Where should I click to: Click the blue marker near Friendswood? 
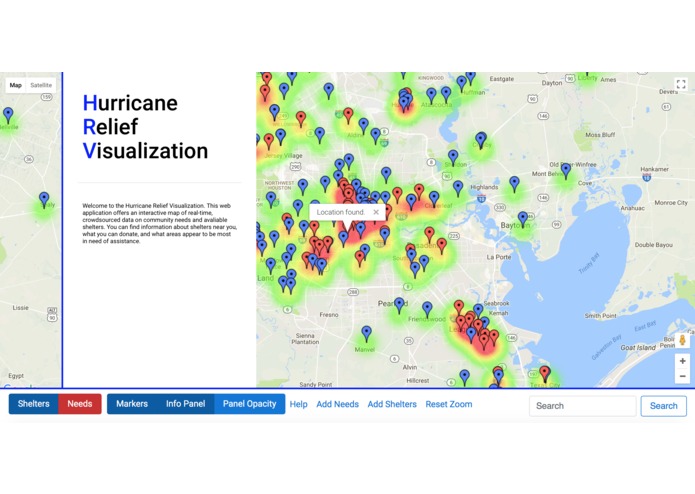(427, 310)
